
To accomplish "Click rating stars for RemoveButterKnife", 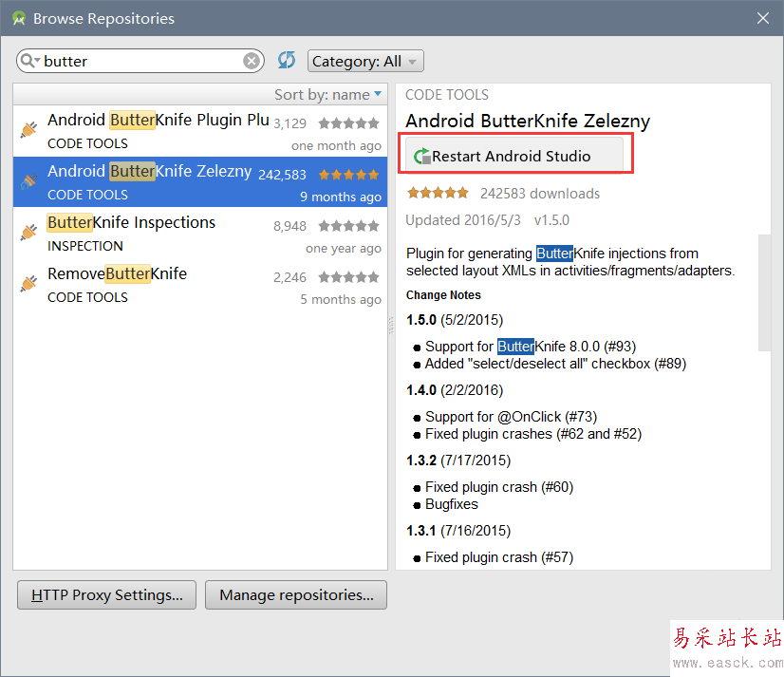I will (349, 277).
